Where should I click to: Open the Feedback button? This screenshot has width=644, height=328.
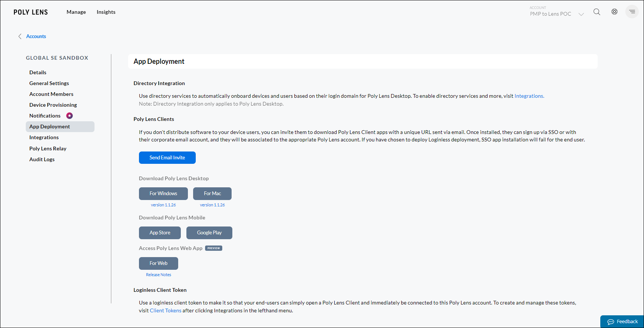coord(622,322)
